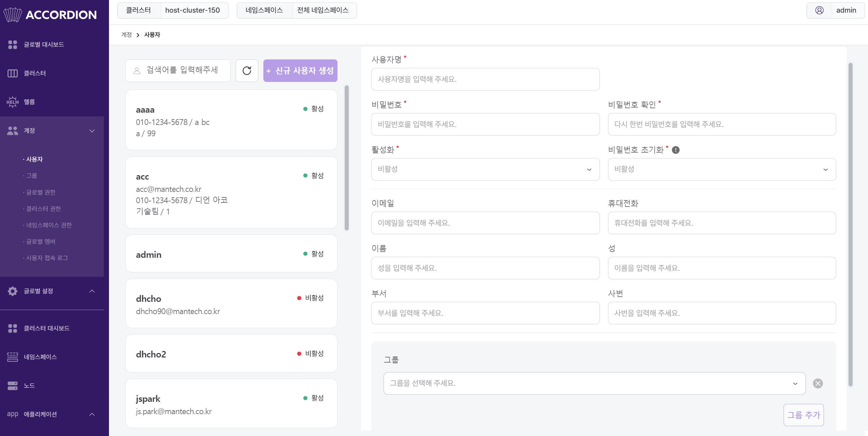This screenshot has width=868, height=436.
Task: Click the Accordion logo icon
Action: tap(13, 15)
